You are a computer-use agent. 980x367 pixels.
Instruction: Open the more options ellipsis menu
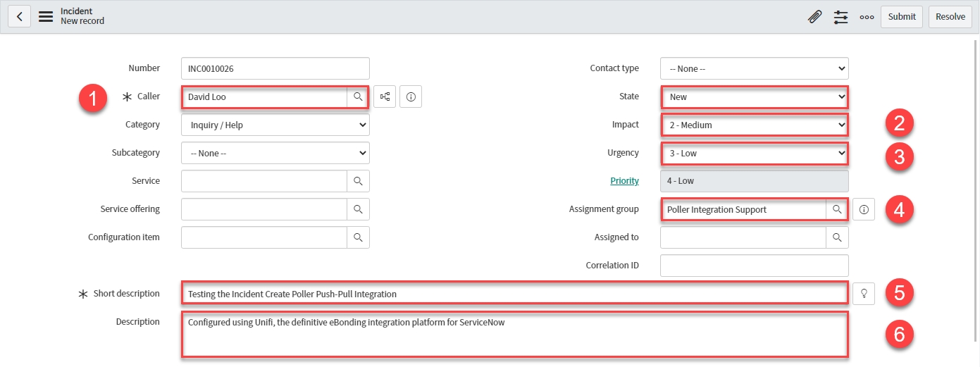(867, 17)
